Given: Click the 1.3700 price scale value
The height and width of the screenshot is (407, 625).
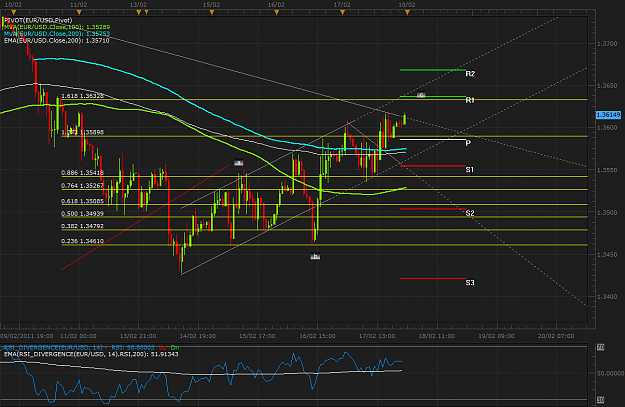Looking at the screenshot, I should pyautogui.click(x=607, y=44).
